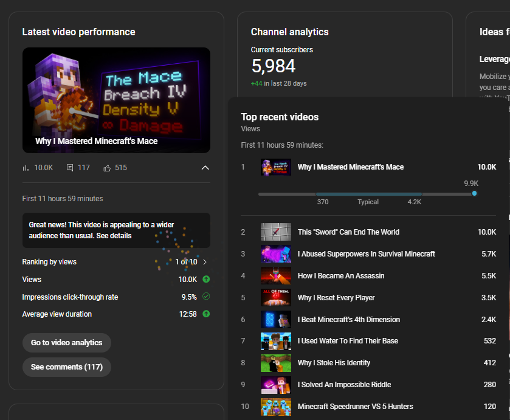This screenshot has width=510, height=420.
Task: Click the views bar-chart icon beside 10.0K
Action: tap(26, 168)
